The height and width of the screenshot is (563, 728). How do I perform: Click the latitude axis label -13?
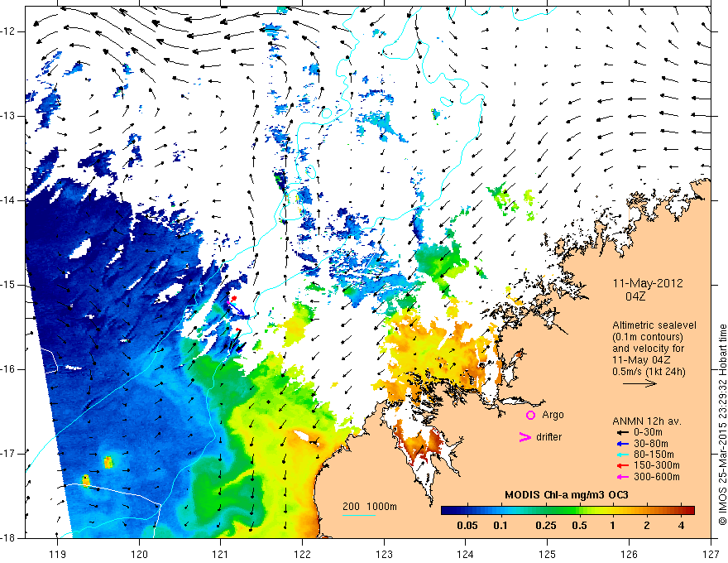tap(8, 116)
